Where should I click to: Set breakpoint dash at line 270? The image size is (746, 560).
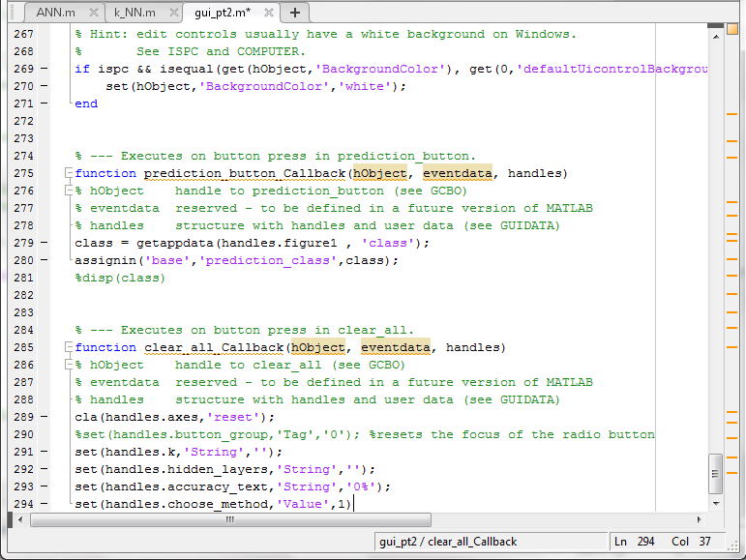point(44,86)
